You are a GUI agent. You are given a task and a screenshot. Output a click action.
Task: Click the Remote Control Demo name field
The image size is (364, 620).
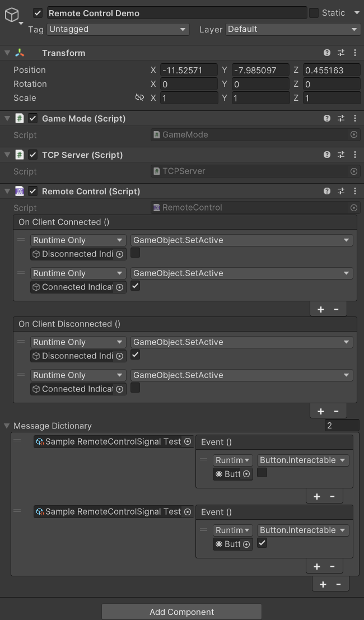pos(176,13)
